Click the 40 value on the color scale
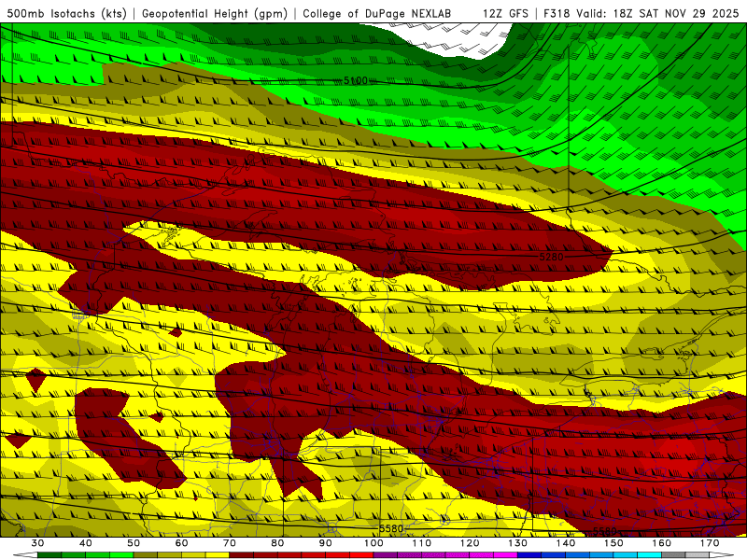Image resolution: width=747 pixels, height=560 pixels. [x=86, y=543]
